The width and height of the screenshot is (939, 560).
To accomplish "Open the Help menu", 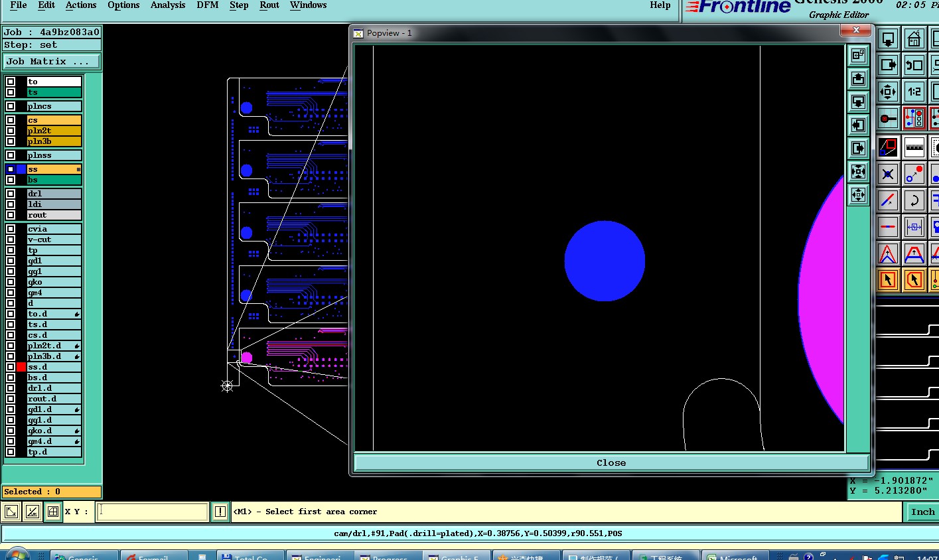I will [660, 5].
